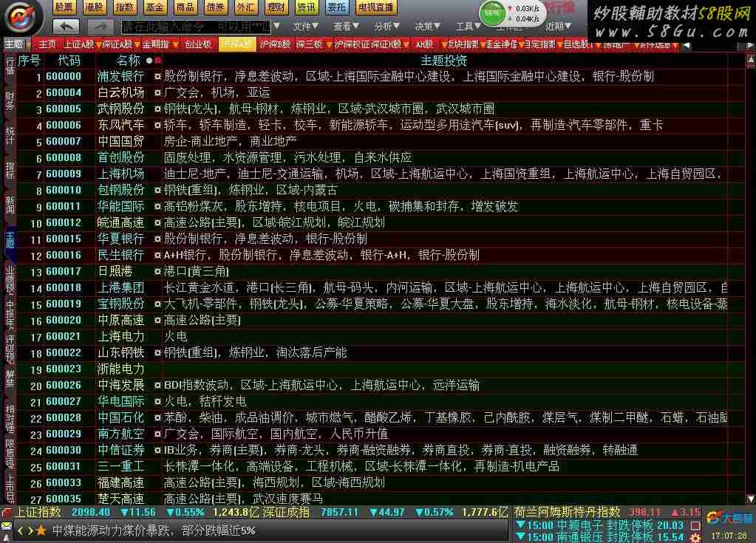Open the 新闻 sidebar tab

click(x=10, y=205)
